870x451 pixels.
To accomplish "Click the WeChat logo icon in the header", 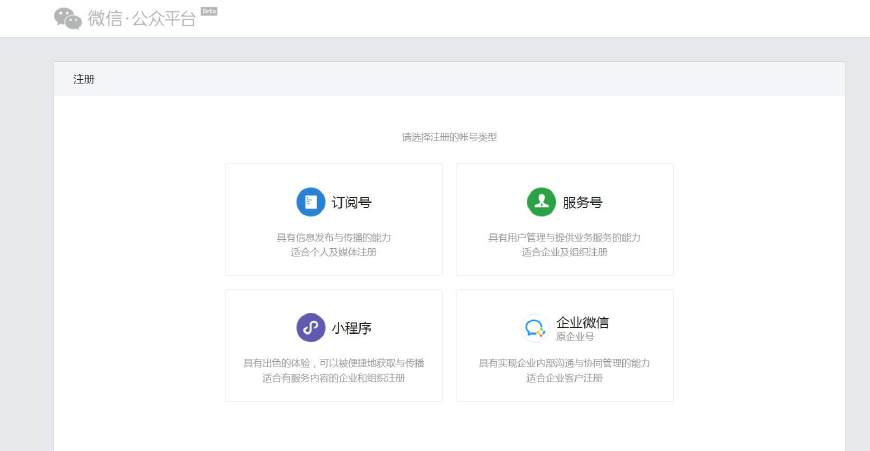I will [68, 18].
